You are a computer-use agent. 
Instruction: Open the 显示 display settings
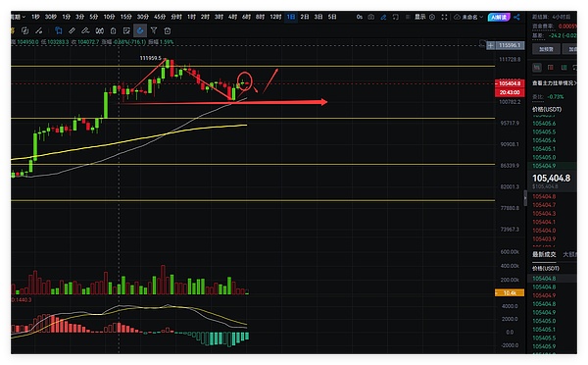(x=420, y=17)
